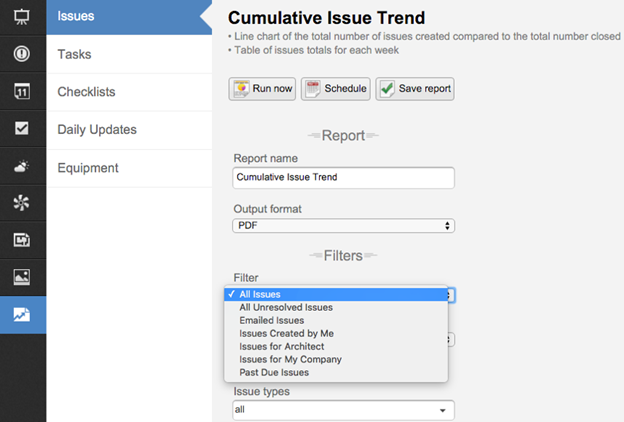Choose All Unresolved Issues filter option
Screen dimensions: 624x422
(x=286, y=307)
